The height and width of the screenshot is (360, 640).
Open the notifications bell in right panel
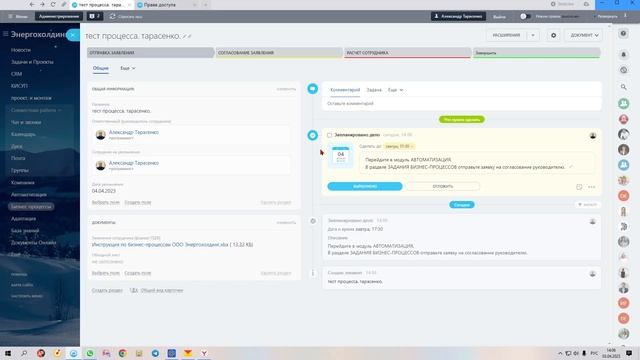pos(623,54)
